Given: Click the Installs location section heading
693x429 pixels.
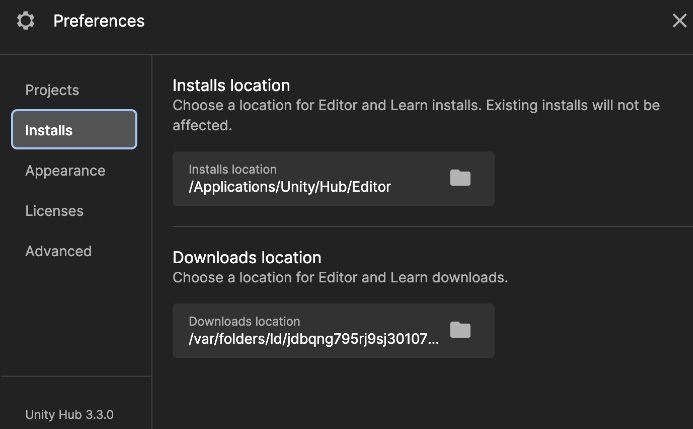Looking at the screenshot, I should click(231, 85).
